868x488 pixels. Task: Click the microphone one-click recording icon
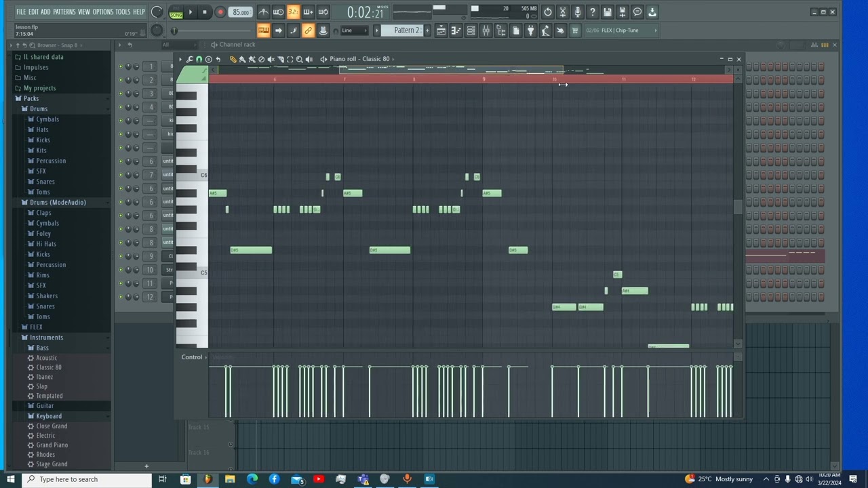578,12
